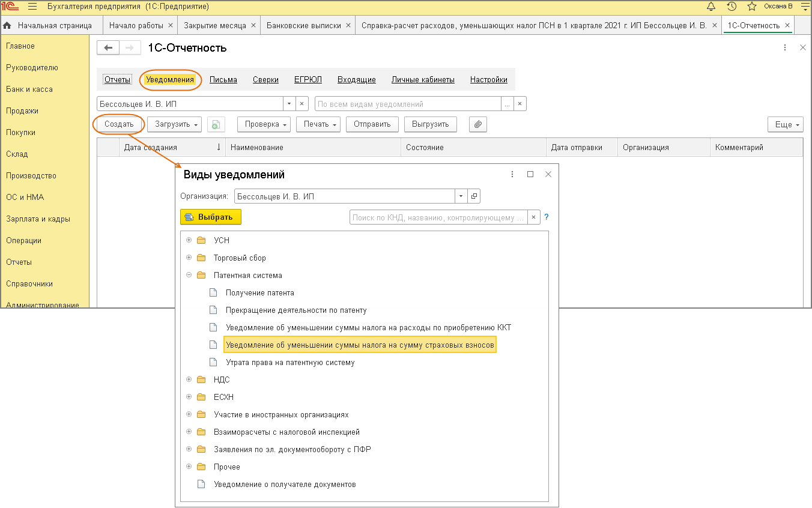The height and width of the screenshot is (508, 812).
Task: Open the main hamburger menu
Action: tap(32, 7)
